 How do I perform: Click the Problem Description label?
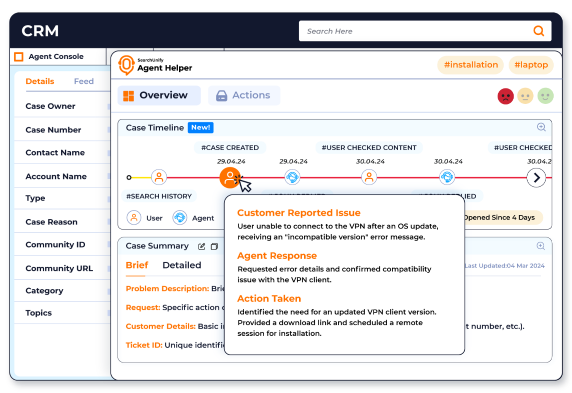(167, 289)
